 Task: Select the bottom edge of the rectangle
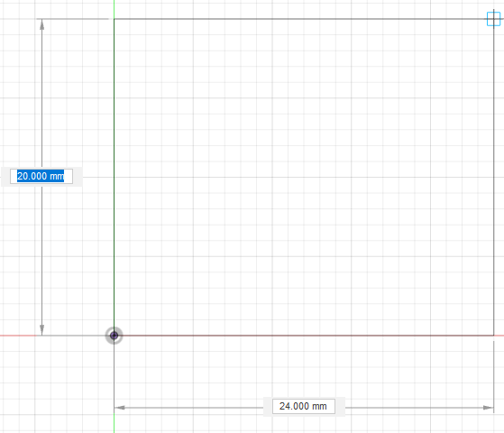[304, 336]
